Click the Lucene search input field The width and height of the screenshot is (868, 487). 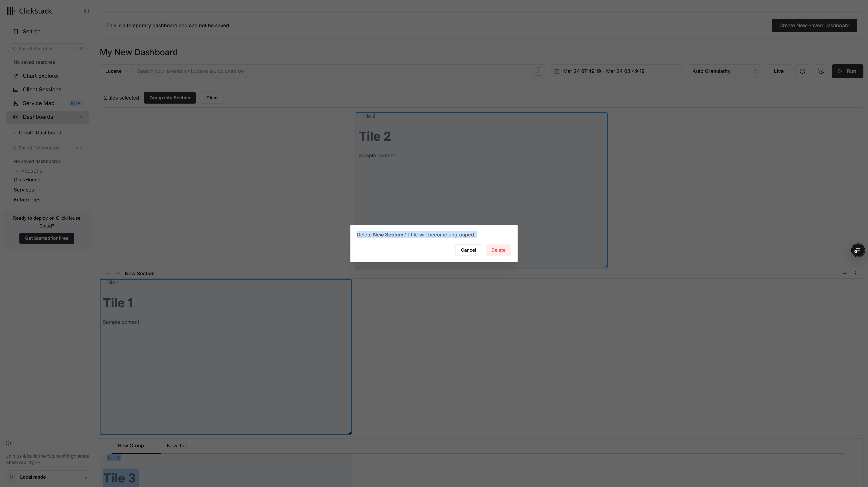(x=333, y=71)
